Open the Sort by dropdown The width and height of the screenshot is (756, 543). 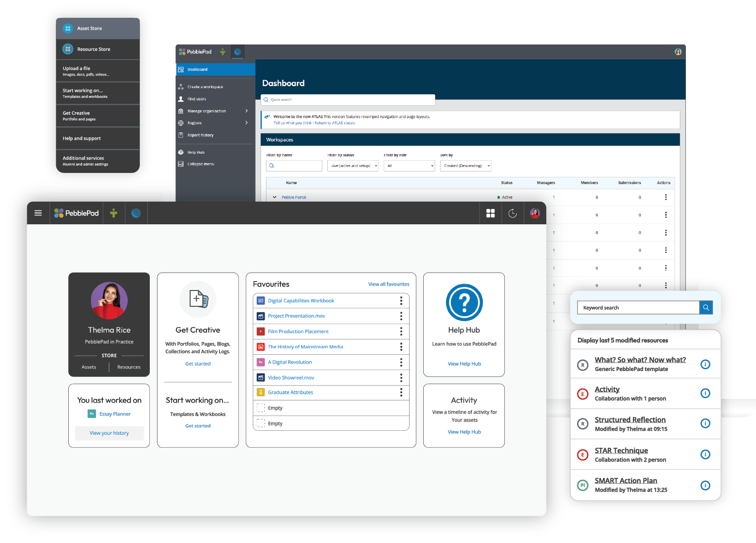465,166
